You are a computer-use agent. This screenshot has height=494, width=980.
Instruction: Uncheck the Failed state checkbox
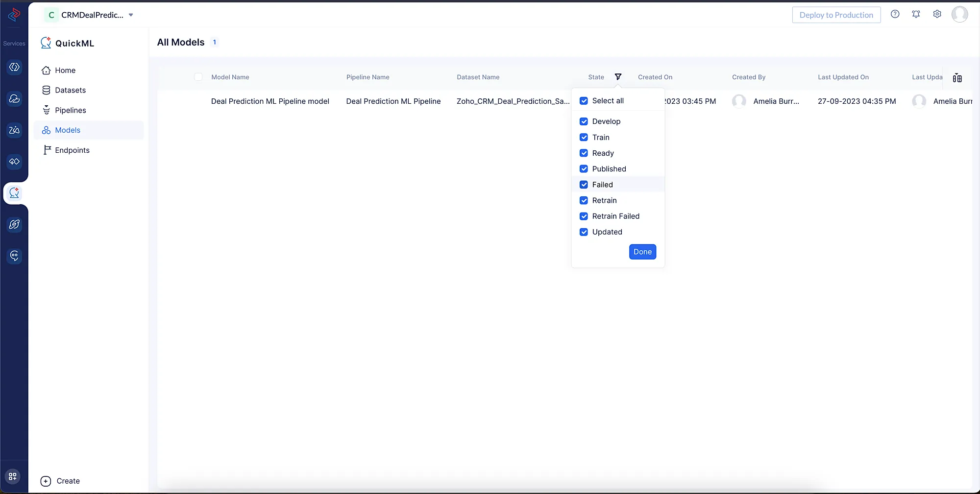coord(584,185)
